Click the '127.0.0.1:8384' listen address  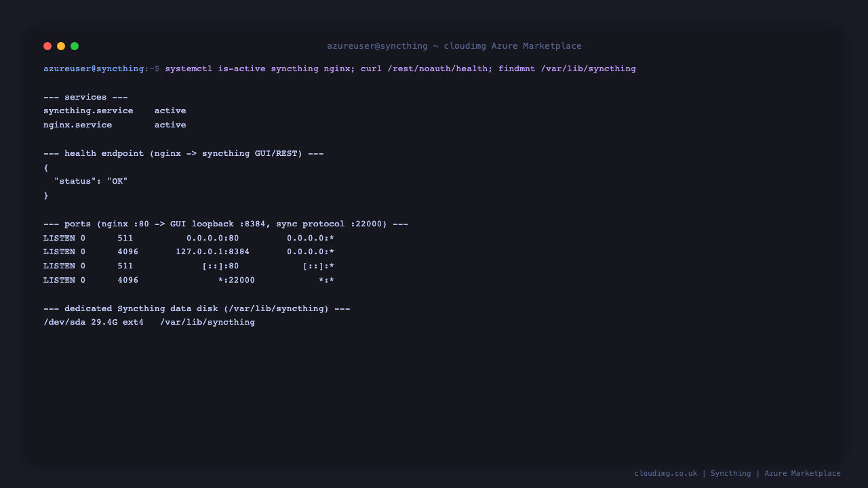click(x=212, y=251)
